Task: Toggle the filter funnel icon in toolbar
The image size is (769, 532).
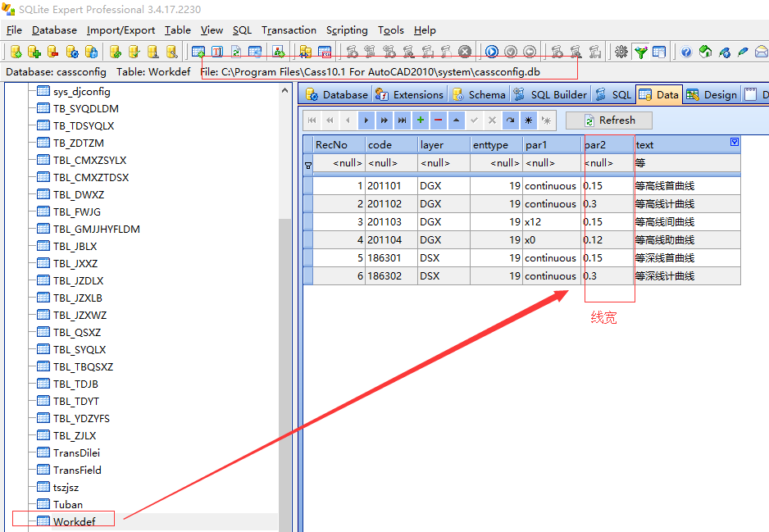Action: [640, 52]
